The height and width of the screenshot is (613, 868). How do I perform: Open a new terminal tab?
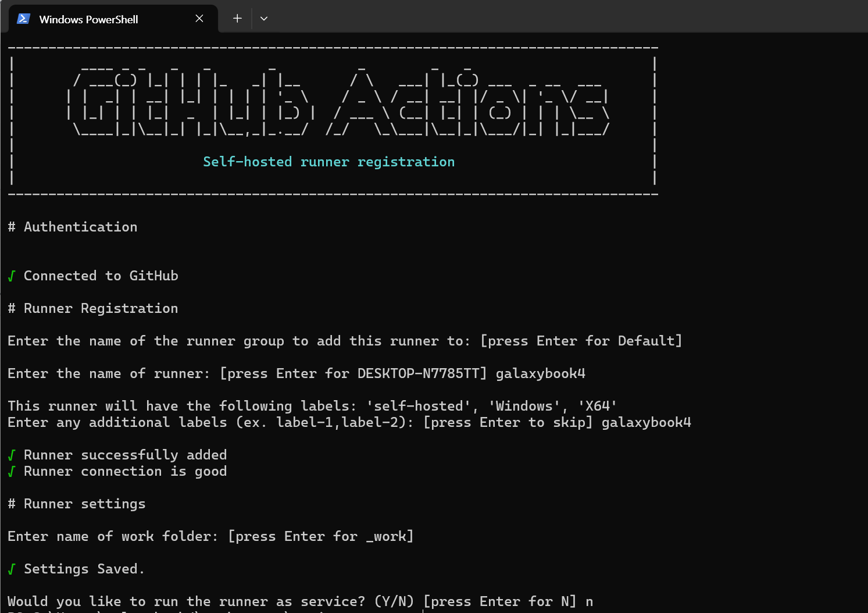click(x=237, y=19)
